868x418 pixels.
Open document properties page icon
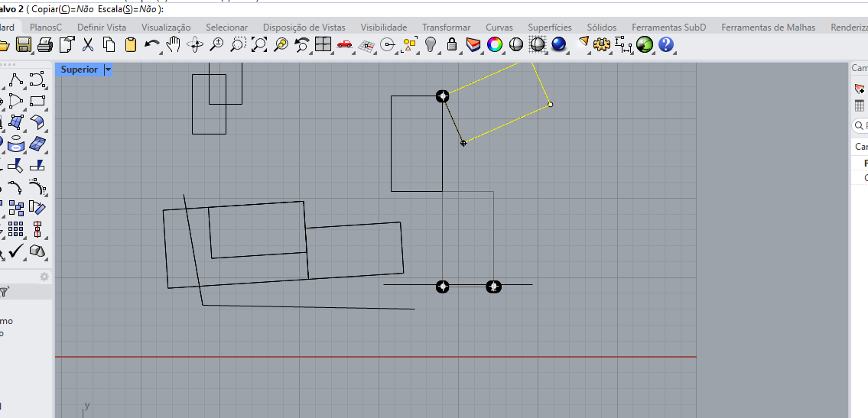coord(67,44)
